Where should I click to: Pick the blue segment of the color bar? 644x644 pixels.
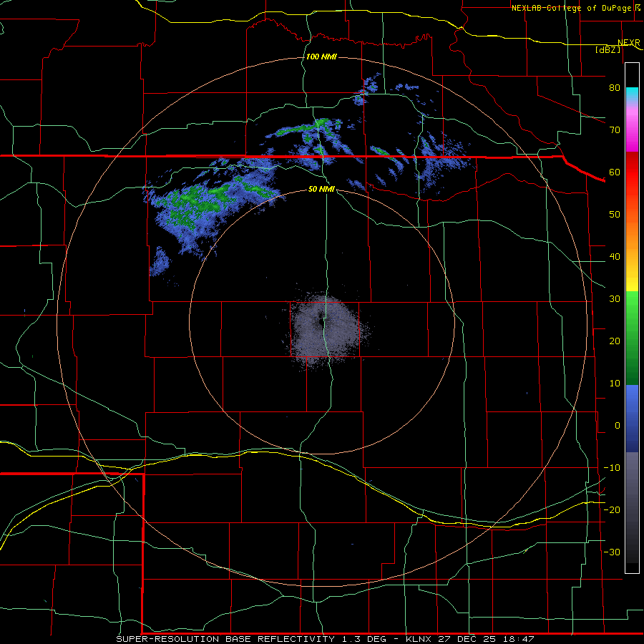(632, 419)
